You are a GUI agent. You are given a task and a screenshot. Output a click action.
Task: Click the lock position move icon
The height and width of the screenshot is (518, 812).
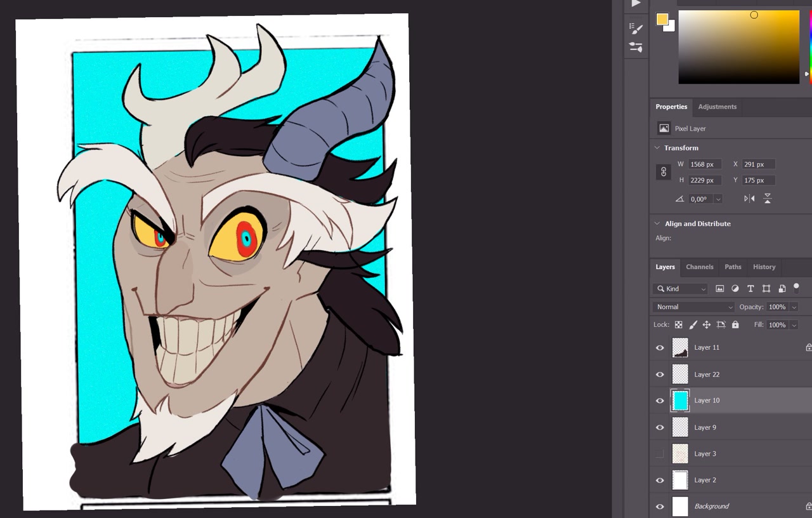coord(706,325)
